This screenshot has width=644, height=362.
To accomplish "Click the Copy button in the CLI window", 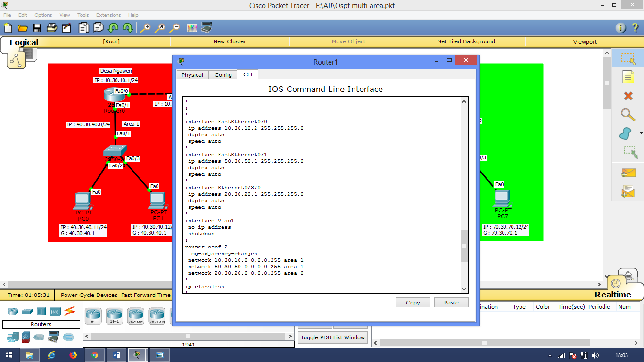I will pyautogui.click(x=413, y=302).
